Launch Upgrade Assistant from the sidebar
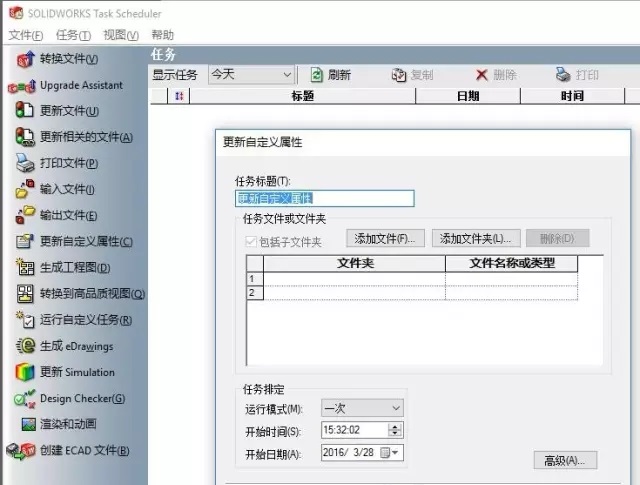The width and height of the screenshot is (640, 485). pyautogui.click(x=22, y=86)
